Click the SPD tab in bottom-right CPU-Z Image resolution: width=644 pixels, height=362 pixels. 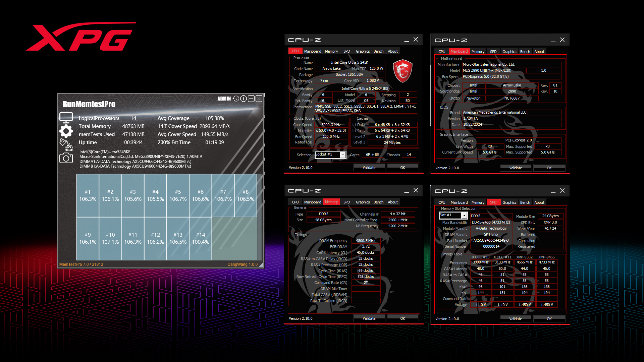click(x=492, y=202)
